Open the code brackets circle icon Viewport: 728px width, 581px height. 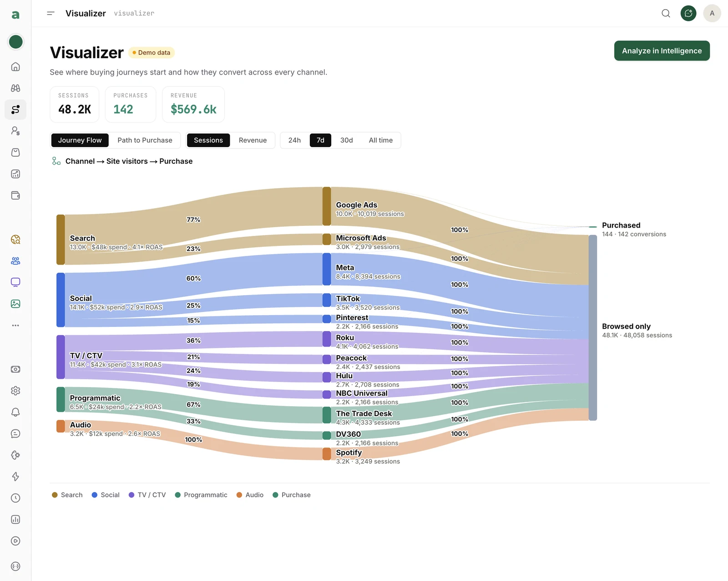pyautogui.click(x=15, y=566)
